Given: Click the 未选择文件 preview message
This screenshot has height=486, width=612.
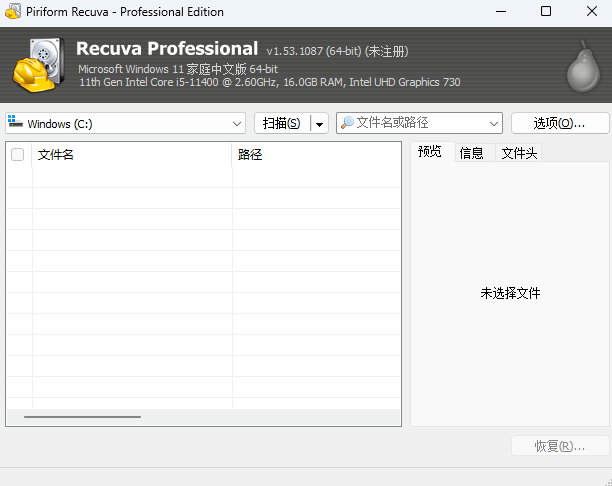Looking at the screenshot, I should coord(510,293).
